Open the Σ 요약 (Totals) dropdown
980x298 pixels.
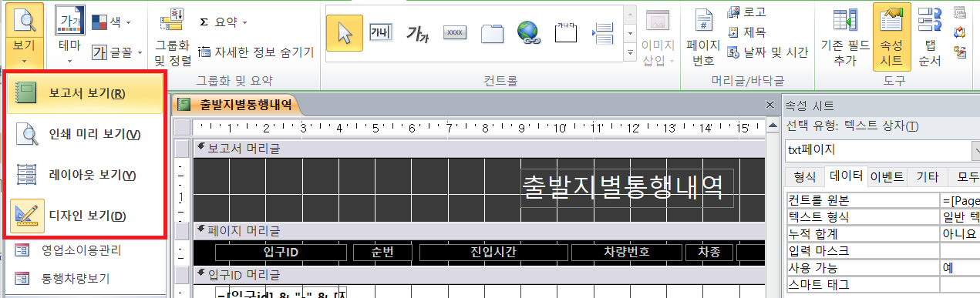pos(224,22)
